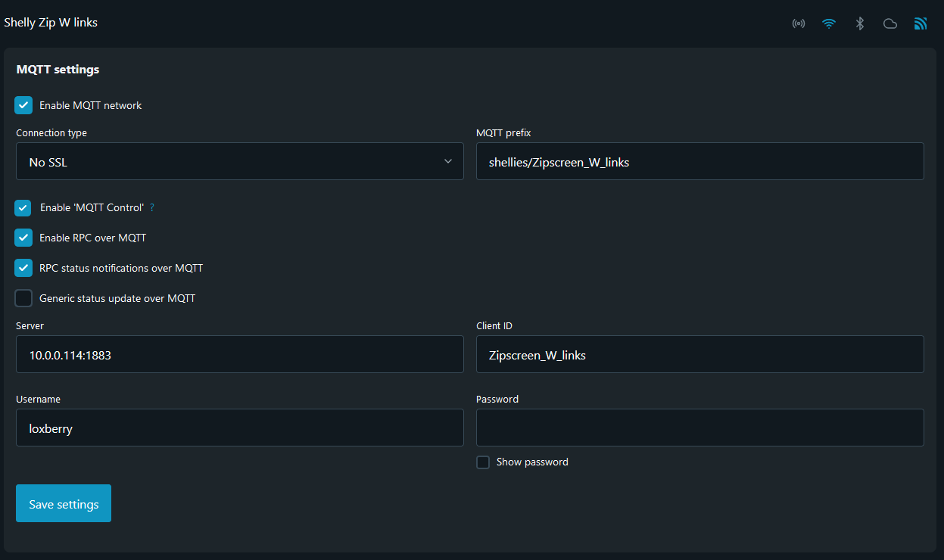Click the MQTT feed icon in header
Image resolution: width=944 pixels, height=560 pixels.
921,23
